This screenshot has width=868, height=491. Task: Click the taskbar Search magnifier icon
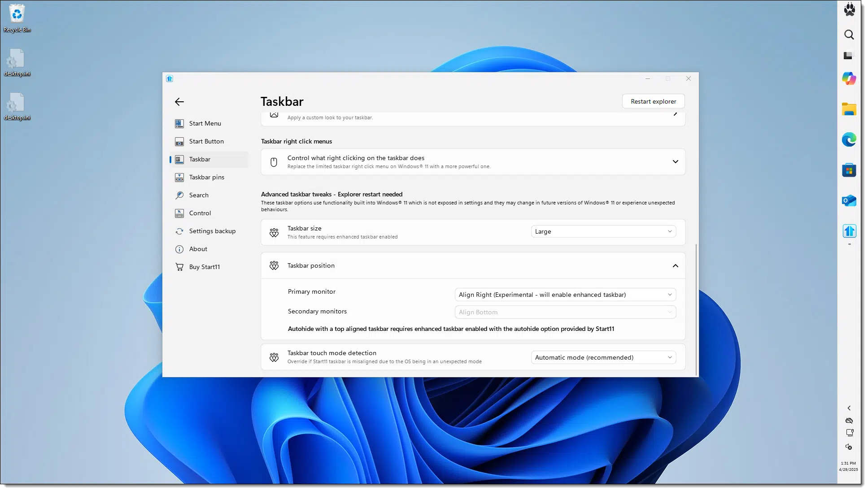[849, 35]
